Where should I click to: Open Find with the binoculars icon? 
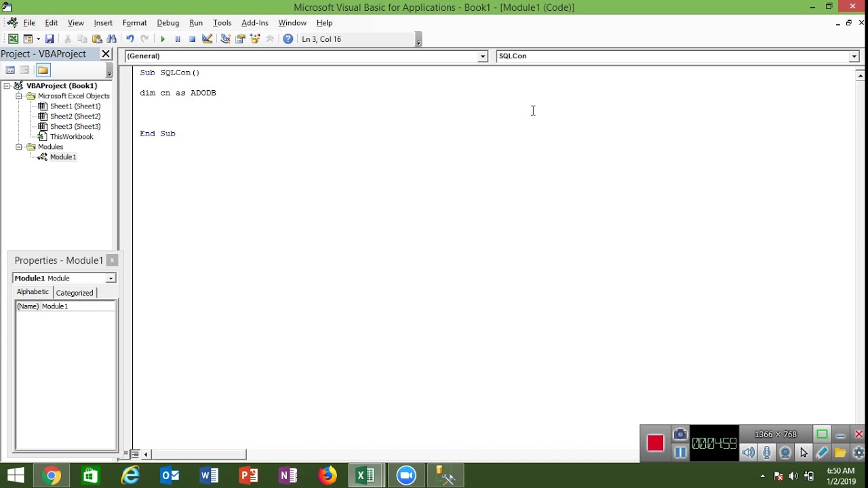(x=112, y=39)
